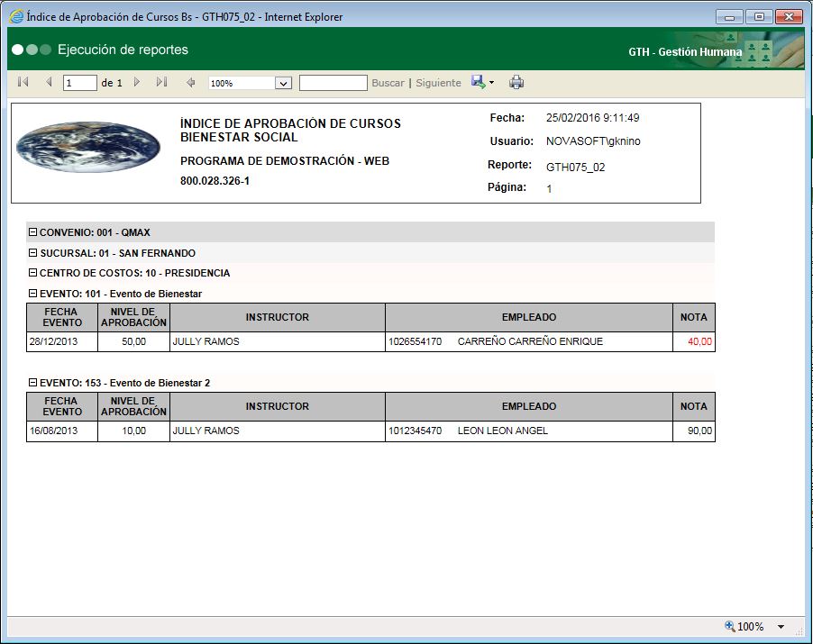Click the search text field
This screenshot has height=644, width=813.
click(x=333, y=83)
